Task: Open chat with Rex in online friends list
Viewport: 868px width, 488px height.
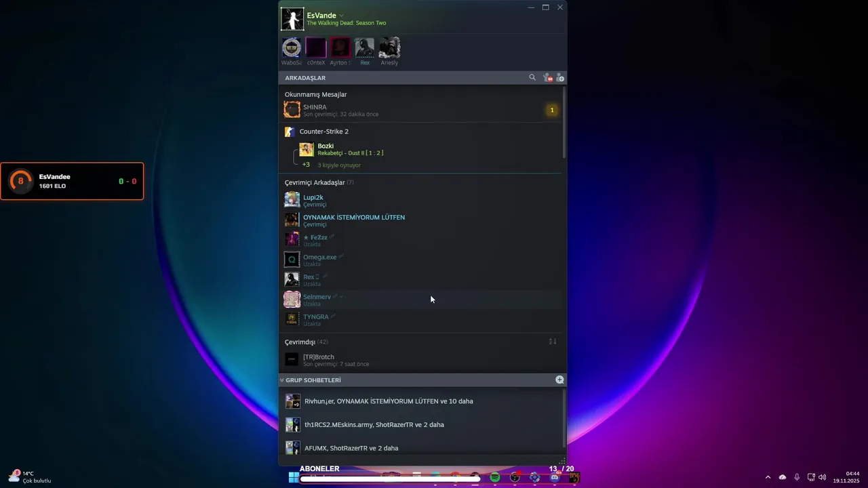Action: point(422,279)
